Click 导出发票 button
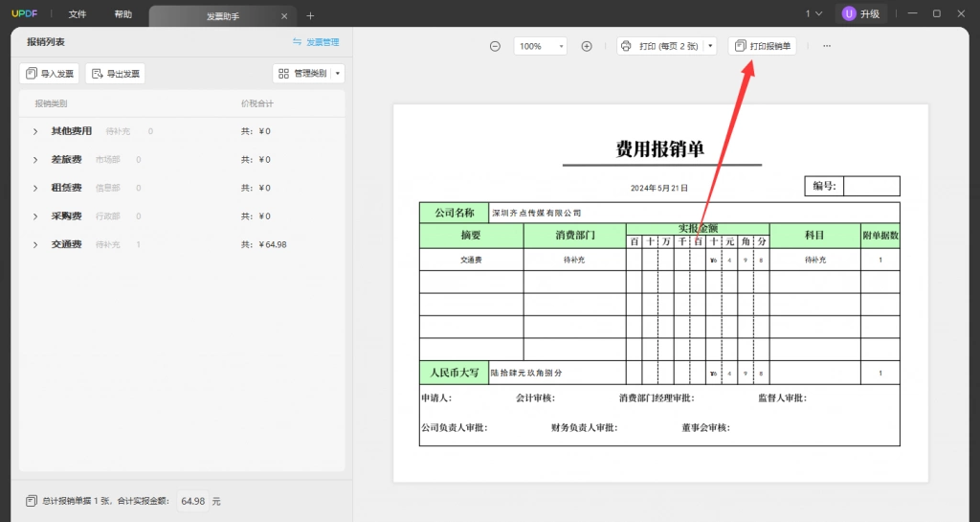 116,74
